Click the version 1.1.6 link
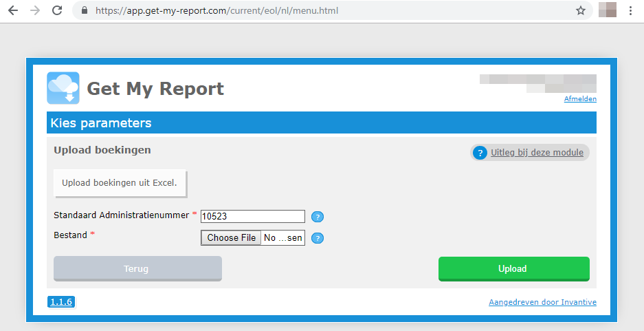Image resolution: width=644 pixels, height=331 pixels. (x=61, y=302)
